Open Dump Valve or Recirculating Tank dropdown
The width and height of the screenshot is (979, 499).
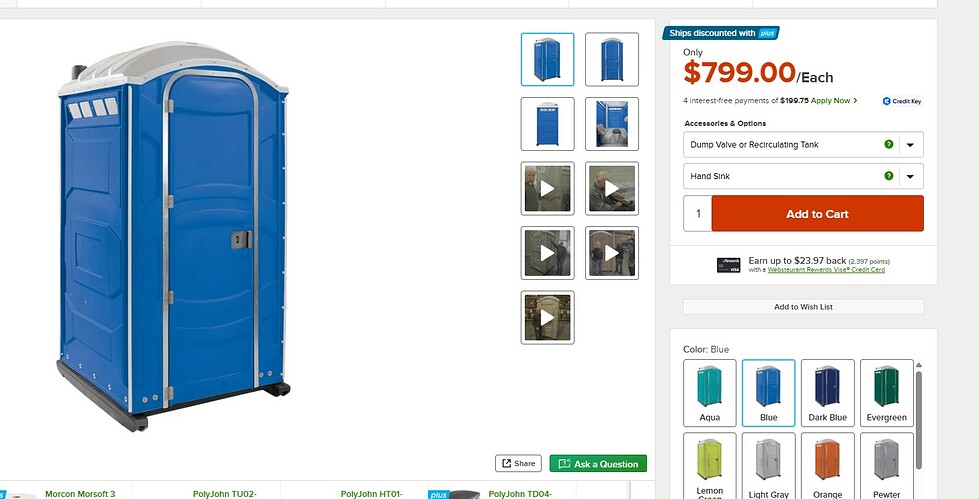coord(803,144)
